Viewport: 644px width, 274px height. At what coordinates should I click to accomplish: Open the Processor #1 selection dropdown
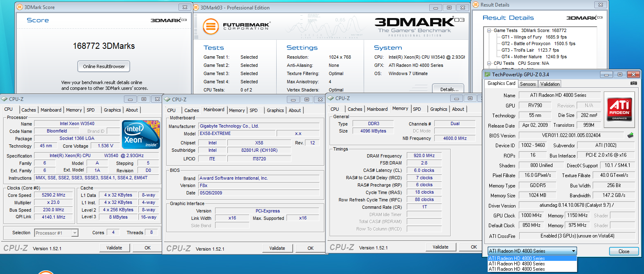[x=75, y=233]
